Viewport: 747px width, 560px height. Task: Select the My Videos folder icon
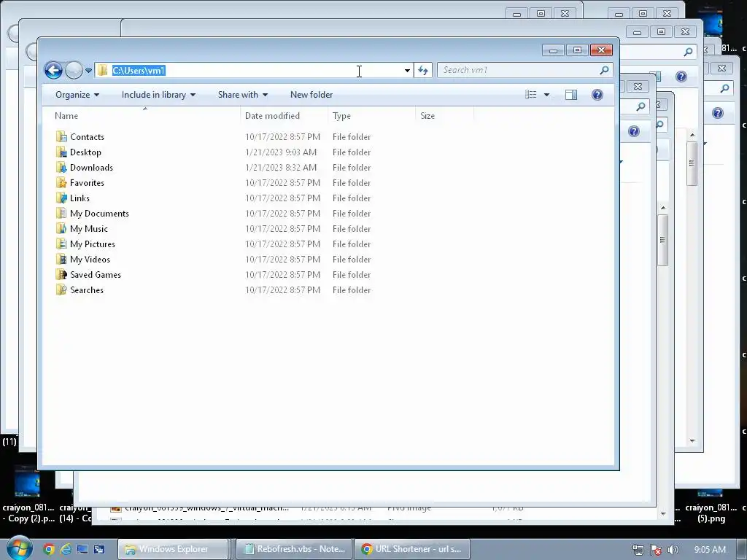[61, 259]
